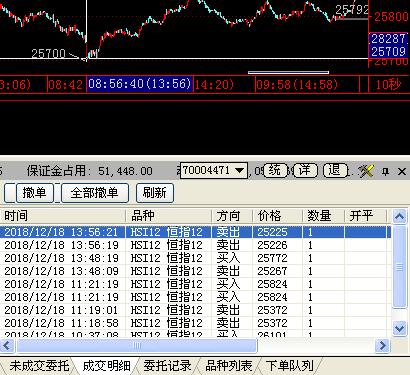Screen dimensions: 410x375
Task: Sort by the 价格 column header
Action: click(277, 216)
